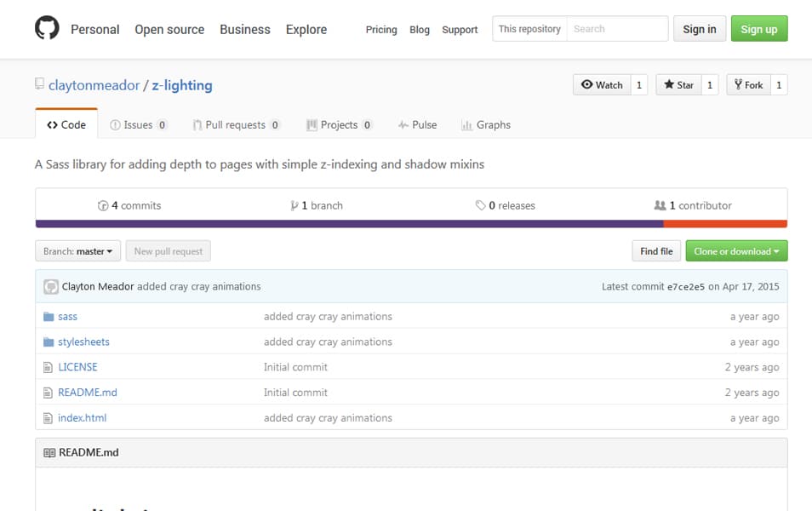Image resolution: width=812 pixels, height=511 pixels.
Task: Click the New pull request button
Action: (x=169, y=251)
